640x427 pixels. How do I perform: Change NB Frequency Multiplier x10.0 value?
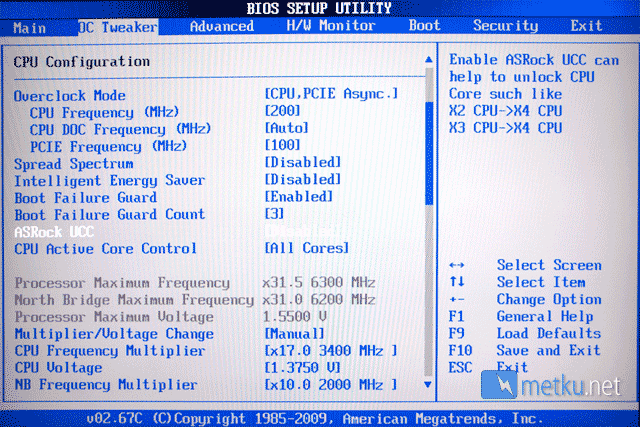331,385
